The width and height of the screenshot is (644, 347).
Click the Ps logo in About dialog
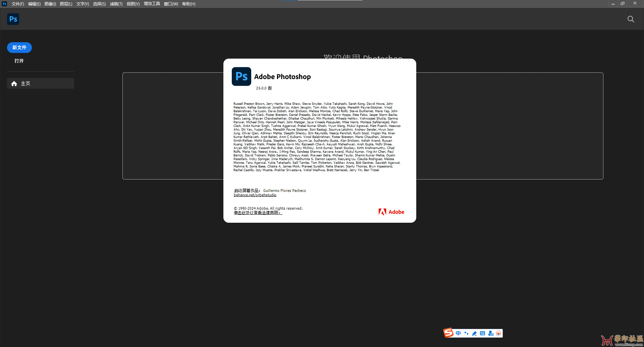click(241, 76)
